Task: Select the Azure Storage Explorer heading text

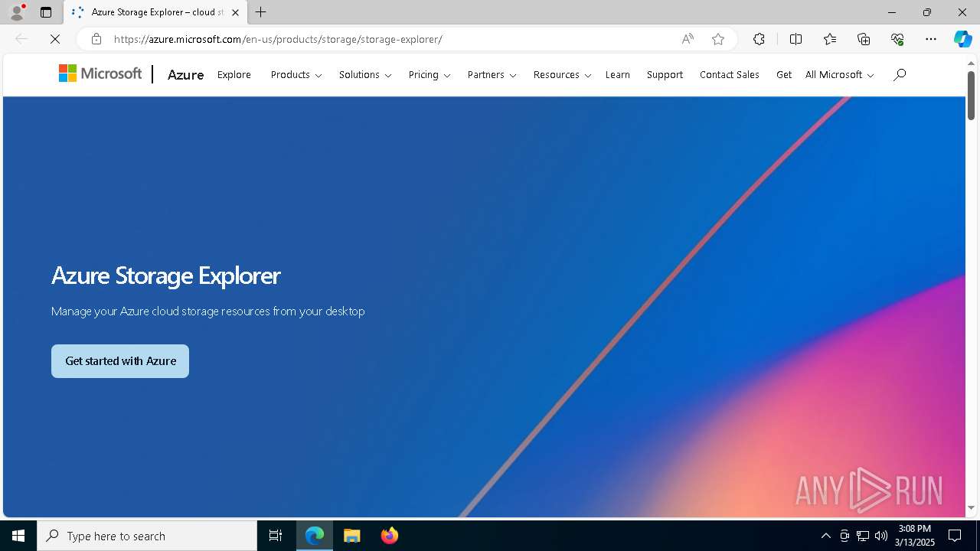Action: click(166, 275)
